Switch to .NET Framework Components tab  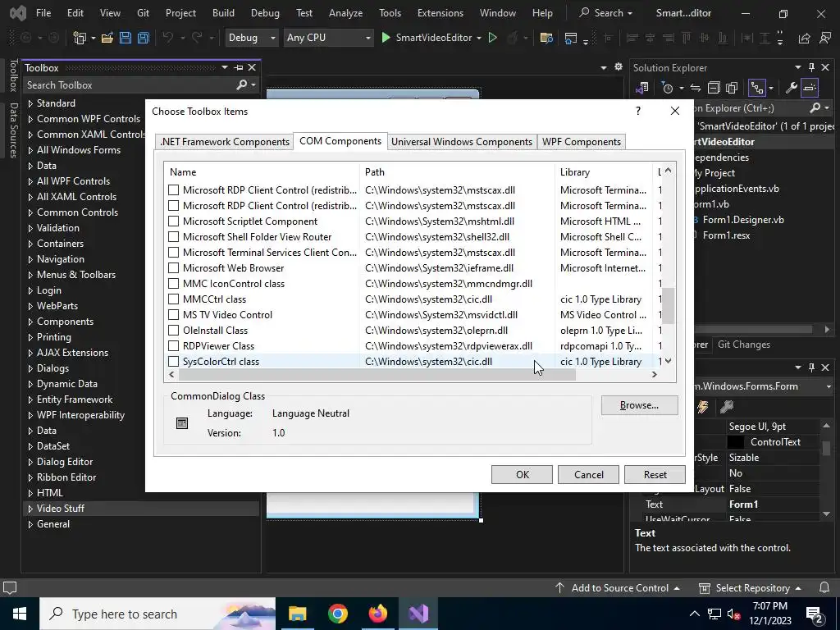coord(225,141)
